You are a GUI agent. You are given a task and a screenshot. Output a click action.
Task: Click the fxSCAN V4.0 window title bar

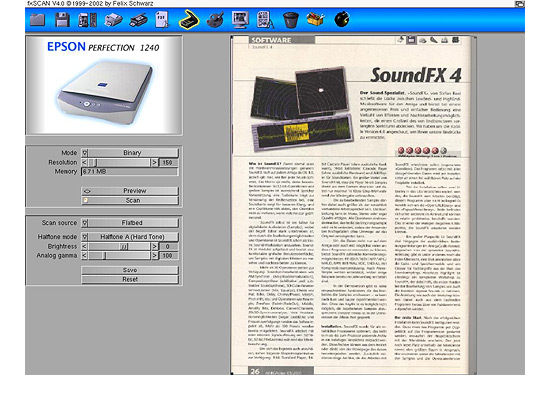[270, 4]
